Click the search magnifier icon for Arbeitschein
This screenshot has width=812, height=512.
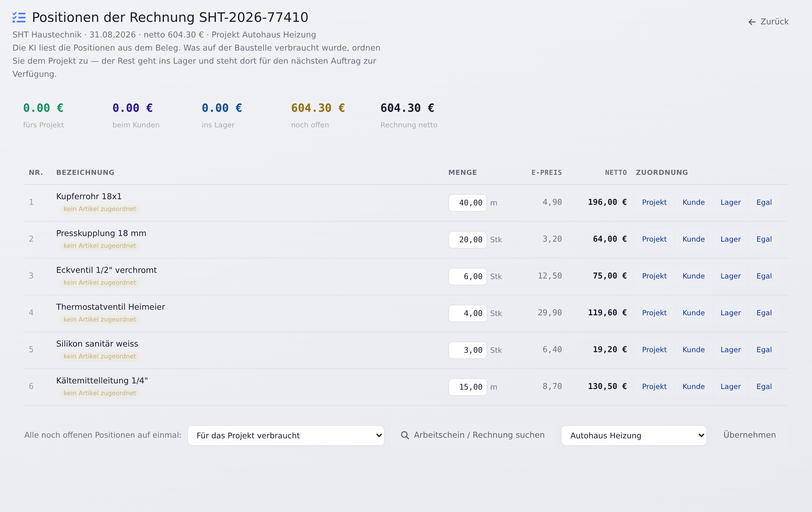click(405, 435)
